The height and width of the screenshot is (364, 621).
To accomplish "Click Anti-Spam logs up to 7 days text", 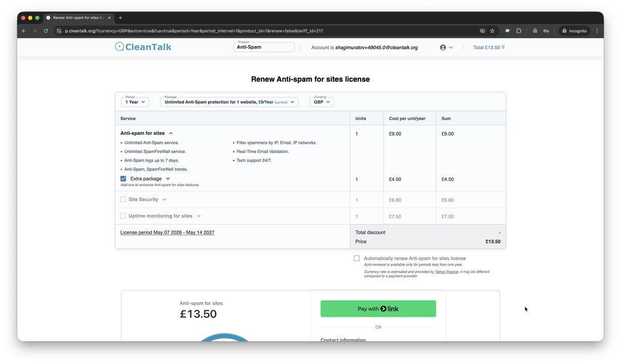I will pos(152,160).
